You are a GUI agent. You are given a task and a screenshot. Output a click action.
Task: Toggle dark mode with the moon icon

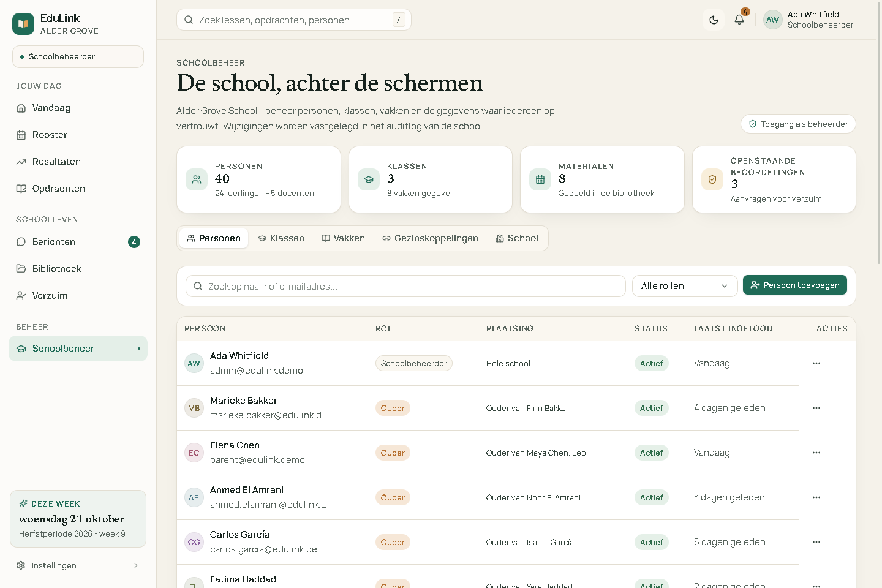pyautogui.click(x=714, y=20)
